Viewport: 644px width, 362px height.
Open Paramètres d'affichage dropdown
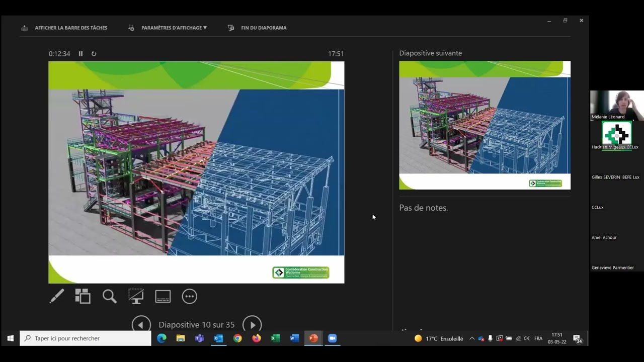pos(168,28)
